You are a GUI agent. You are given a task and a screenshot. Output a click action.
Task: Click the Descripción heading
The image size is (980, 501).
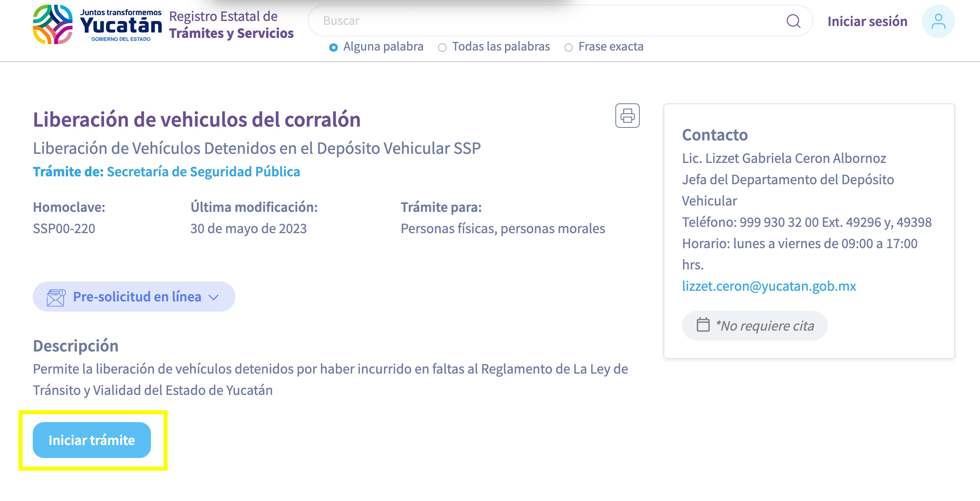click(x=76, y=346)
